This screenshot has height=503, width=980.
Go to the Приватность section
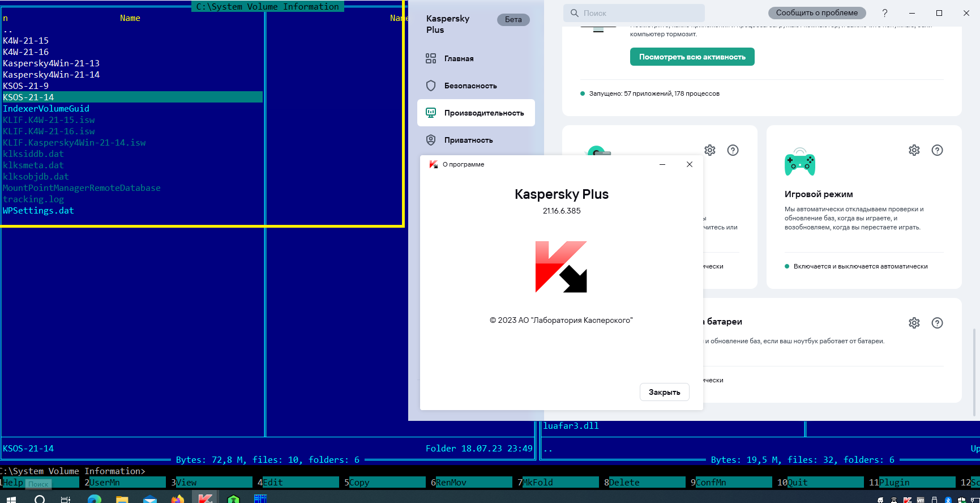[476, 140]
